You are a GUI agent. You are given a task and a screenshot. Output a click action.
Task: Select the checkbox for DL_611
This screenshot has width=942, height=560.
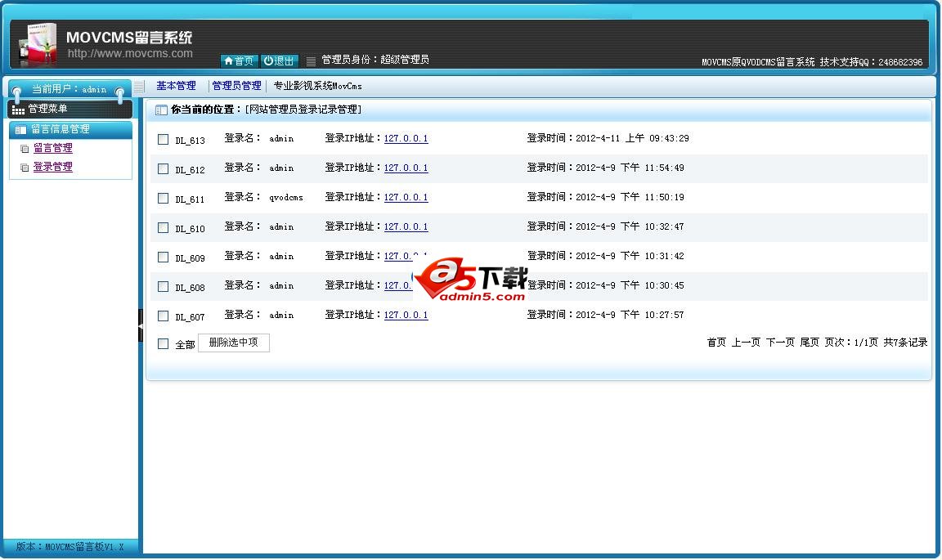pyautogui.click(x=163, y=199)
